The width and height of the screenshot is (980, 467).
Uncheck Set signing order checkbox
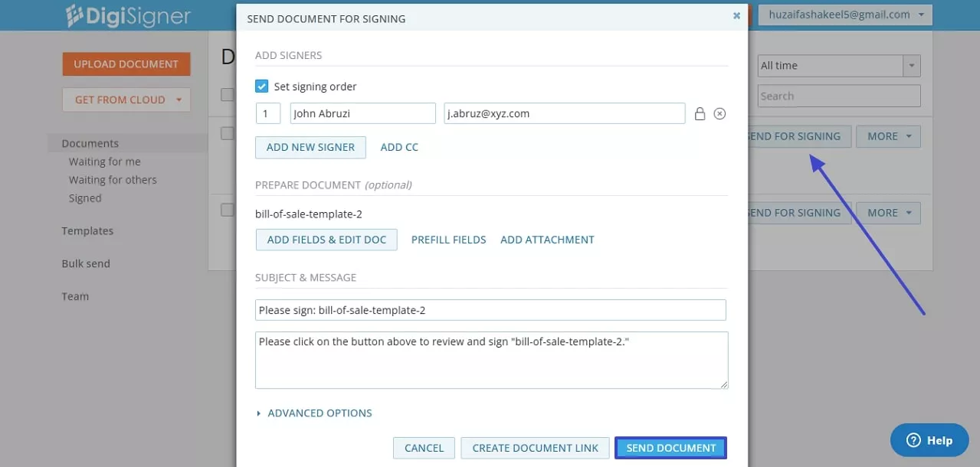tap(261, 87)
